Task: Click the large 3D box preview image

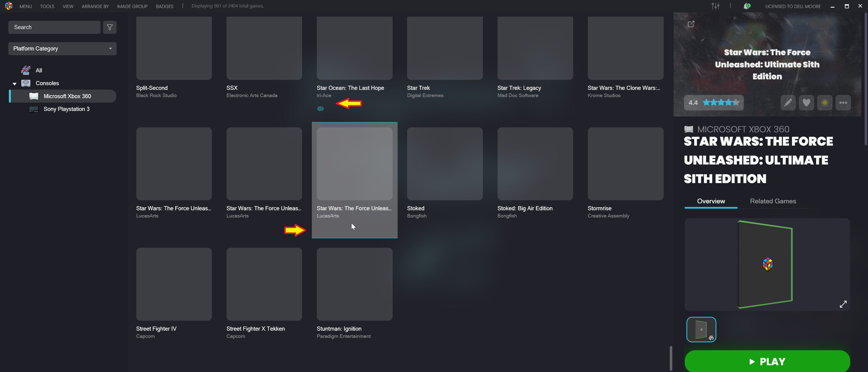Action: click(x=767, y=265)
